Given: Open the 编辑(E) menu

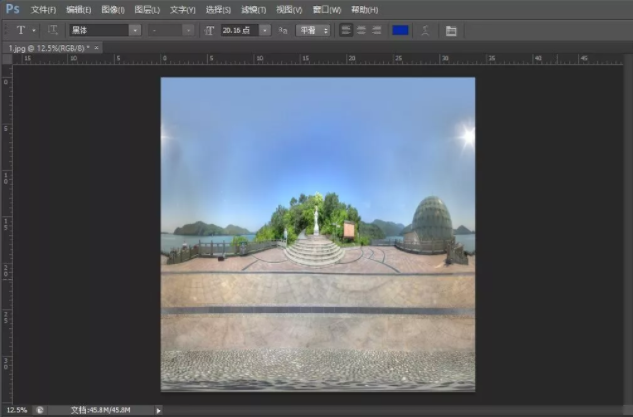Looking at the screenshot, I should coord(78,10).
